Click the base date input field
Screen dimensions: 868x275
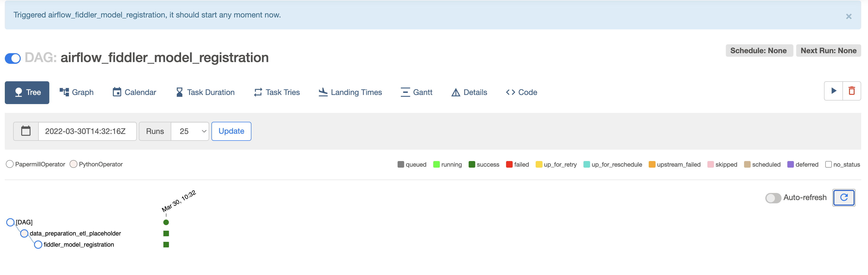tap(87, 131)
